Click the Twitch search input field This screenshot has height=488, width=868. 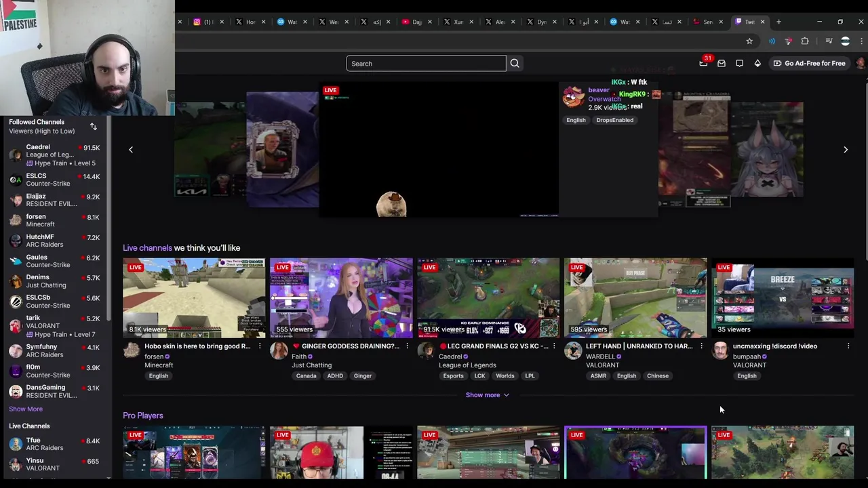click(x=426, y=64)
